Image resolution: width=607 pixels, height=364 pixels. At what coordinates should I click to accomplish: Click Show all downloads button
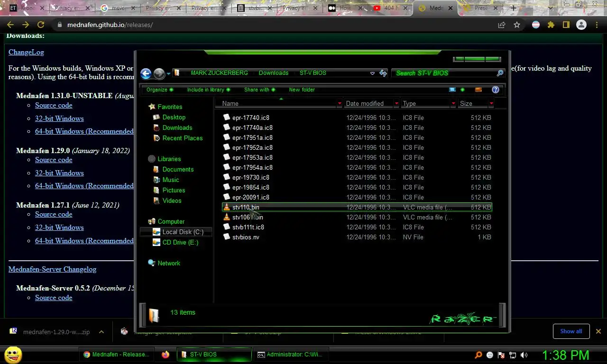coord(571,331)
